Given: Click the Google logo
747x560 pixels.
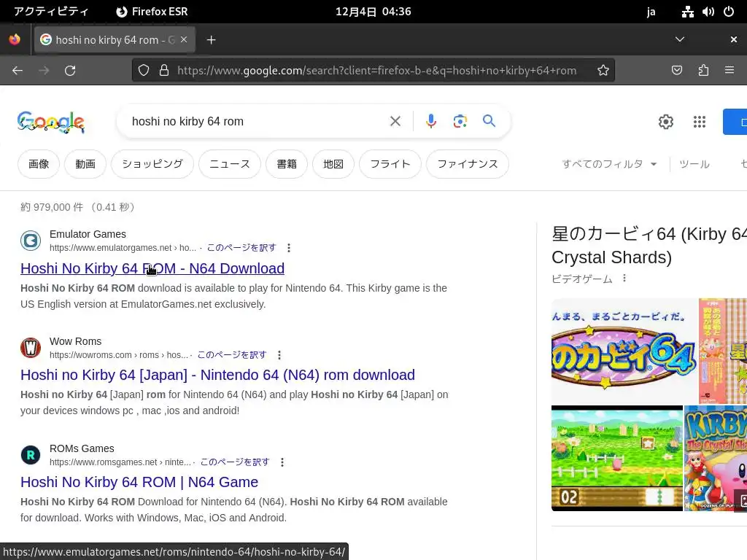Looking at the screenshot, I should point(51,122).
